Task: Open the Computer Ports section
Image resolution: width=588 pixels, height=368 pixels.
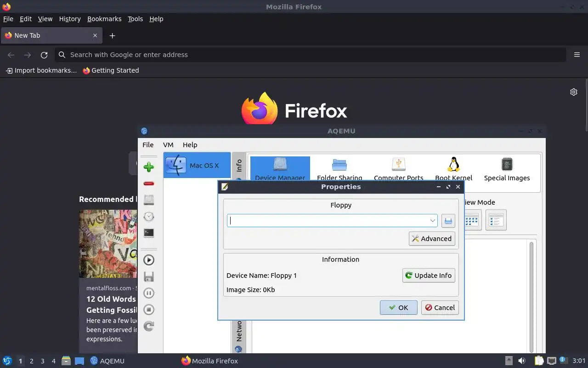Action: [x=398, y=169]
